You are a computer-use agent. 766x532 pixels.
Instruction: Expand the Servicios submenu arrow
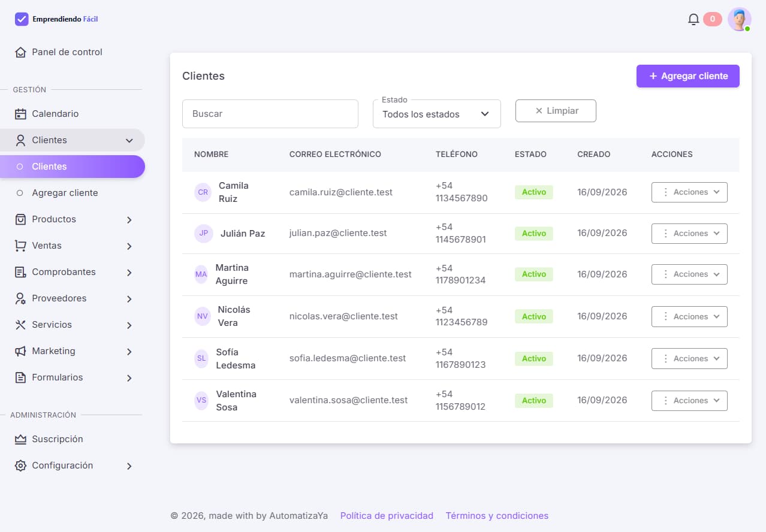click(x=129, y=325)
